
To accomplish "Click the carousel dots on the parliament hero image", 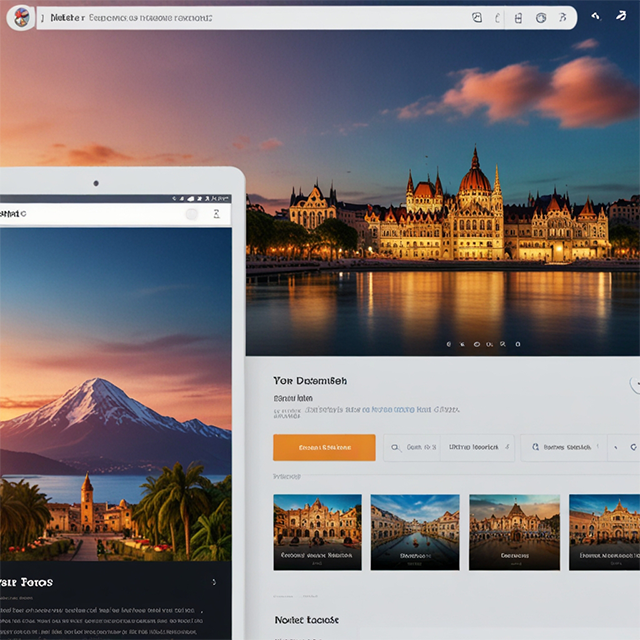I will 476,344.
